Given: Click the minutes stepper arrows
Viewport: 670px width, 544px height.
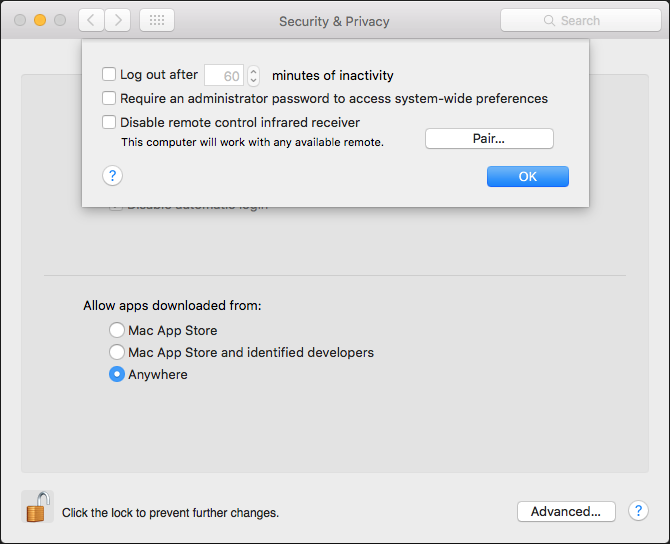Looking at the screenshot, I should point(253,75).
